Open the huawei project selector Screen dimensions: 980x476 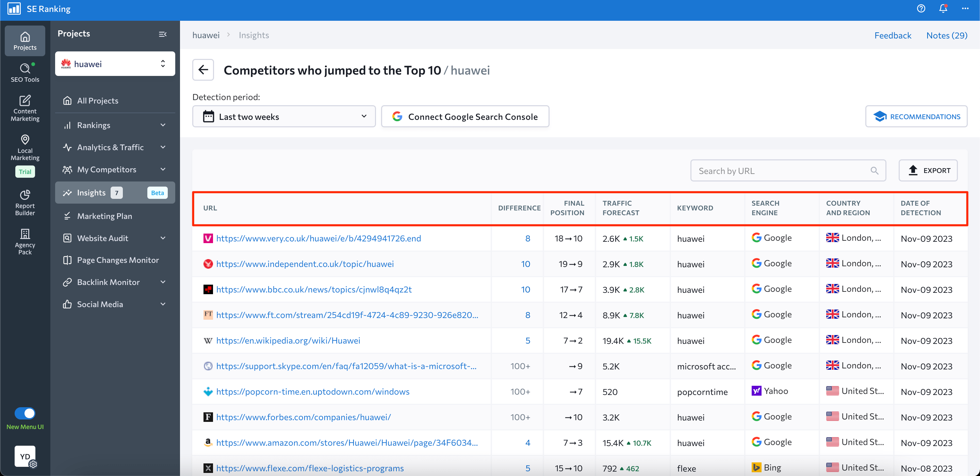(115, 64)
